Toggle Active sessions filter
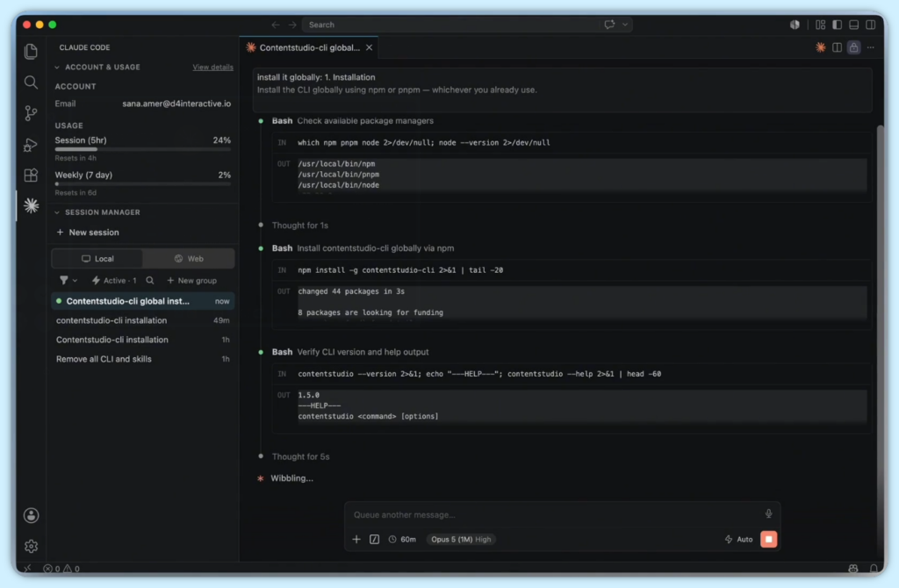 [114, 280]
